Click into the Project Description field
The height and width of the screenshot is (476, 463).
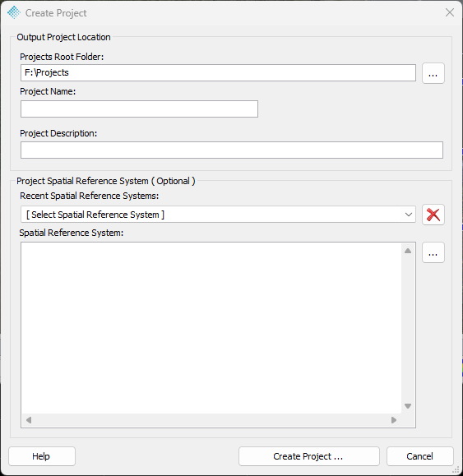(232, 150)
